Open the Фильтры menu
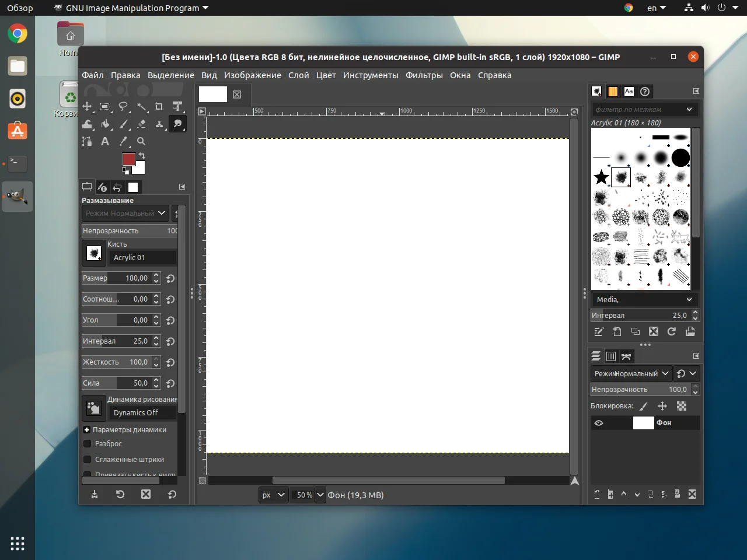 (424, 75)
